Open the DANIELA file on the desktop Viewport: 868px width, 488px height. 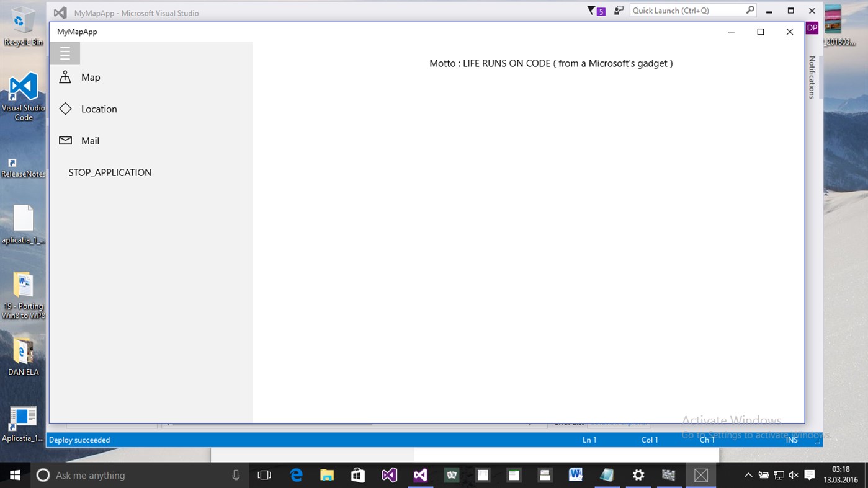[23, 353]
